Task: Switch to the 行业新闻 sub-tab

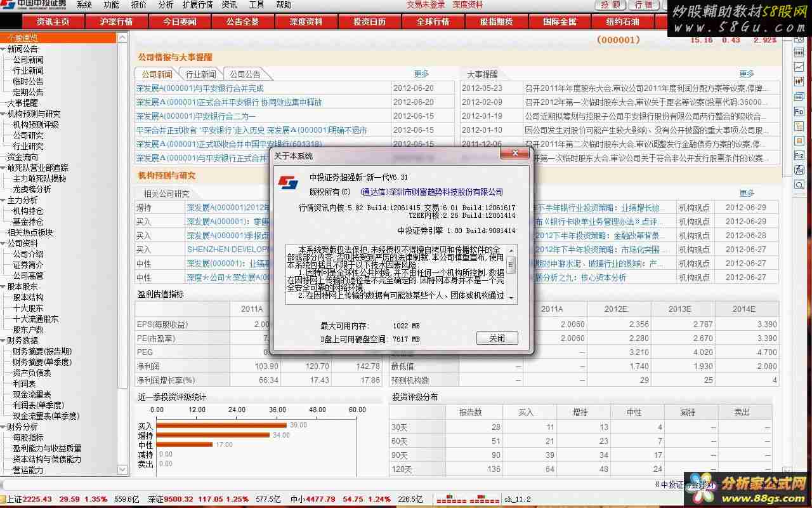Action: click(200, 74)
